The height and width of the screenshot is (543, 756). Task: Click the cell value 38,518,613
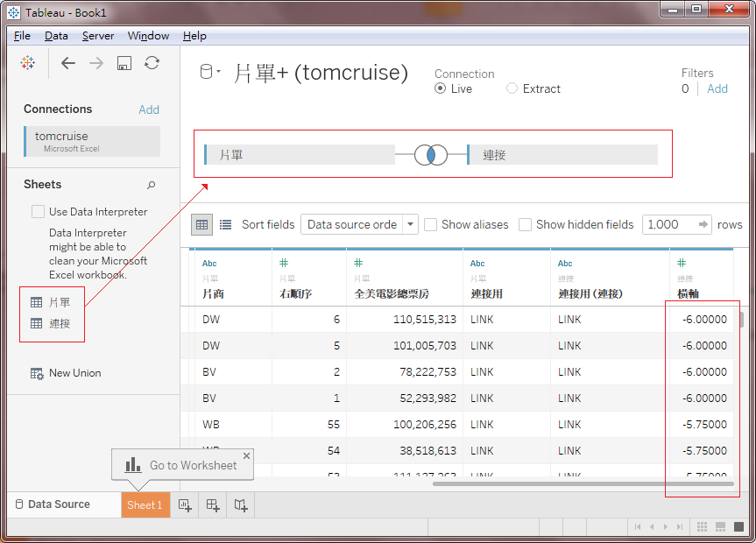coord(427,450)
